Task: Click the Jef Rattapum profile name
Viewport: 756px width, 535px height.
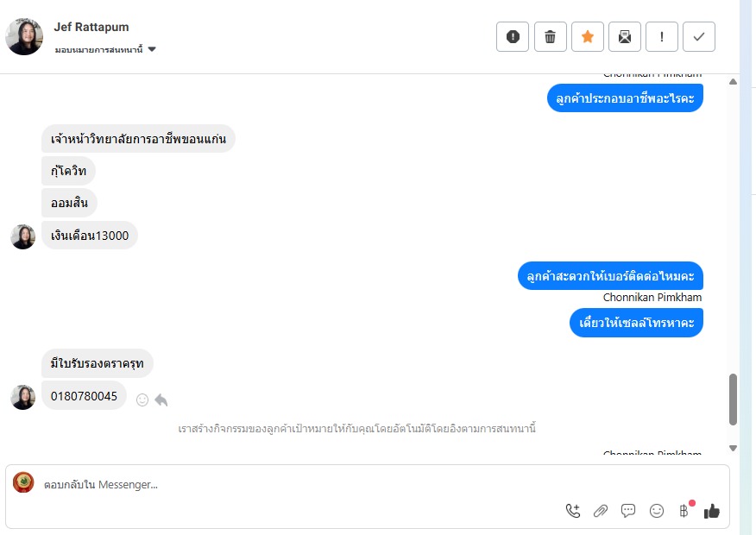Action: click(x=91, y=27)
